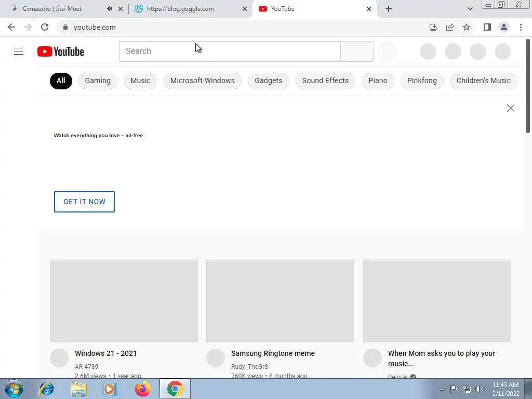
Task: Open Windows Explorer from the taskbar
Action: pyautogui.click(x=78, y=389)
